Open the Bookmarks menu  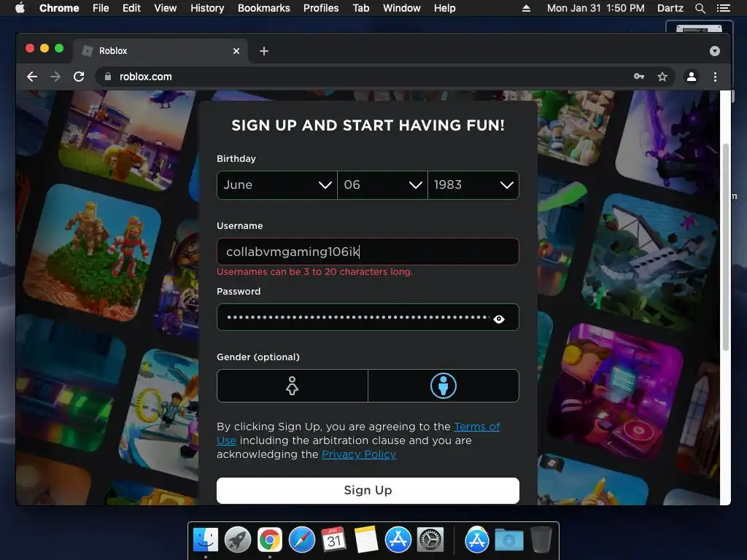pos(264,8)
